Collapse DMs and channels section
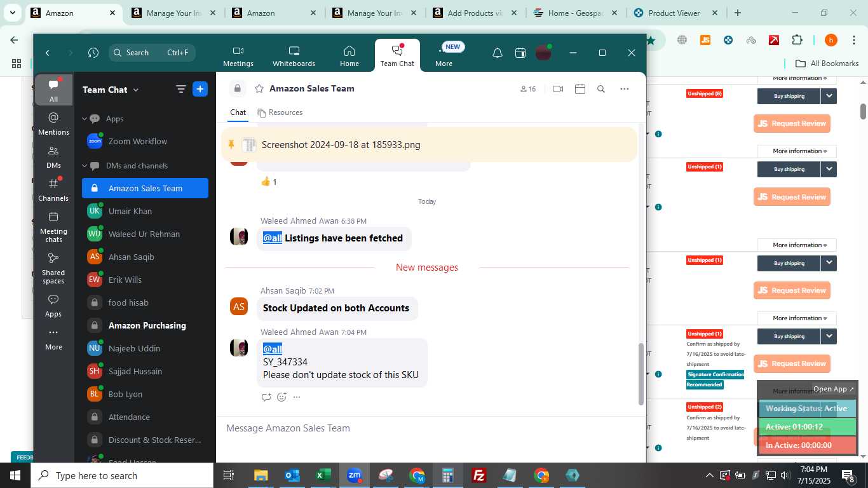Image resolution: width=868 pixels, height=488 pixels. click(85, 166)
